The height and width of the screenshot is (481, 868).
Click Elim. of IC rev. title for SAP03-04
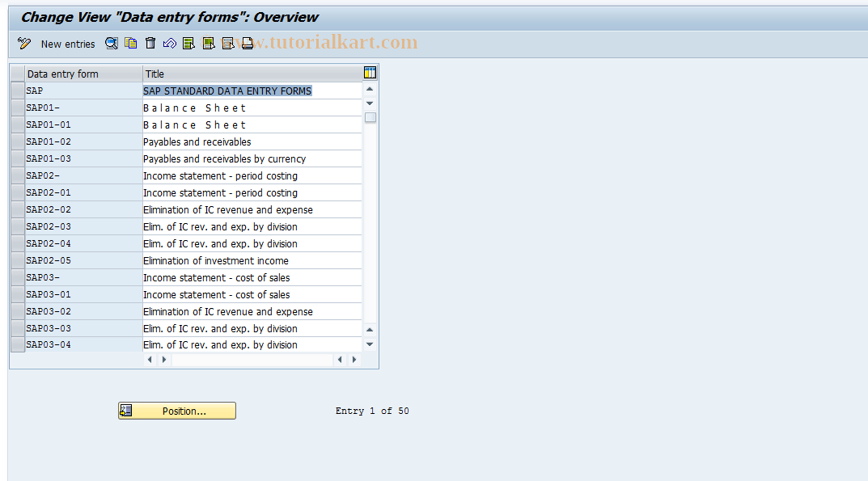point(252,344)
